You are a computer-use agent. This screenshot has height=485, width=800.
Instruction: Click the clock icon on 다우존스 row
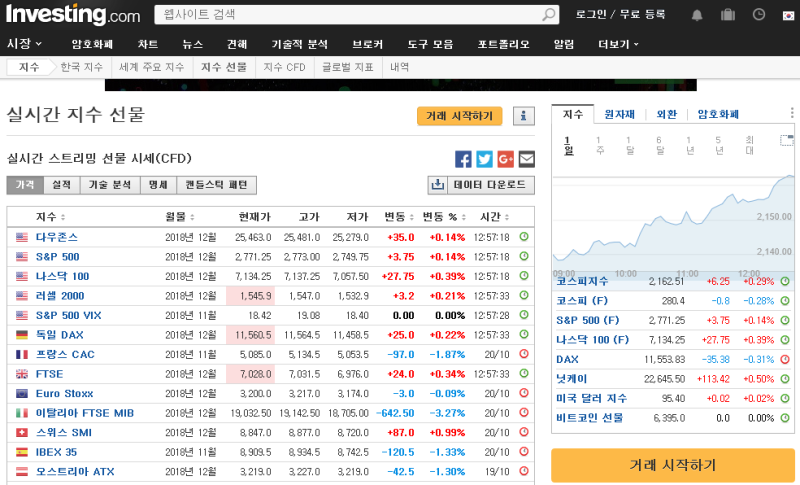524,237
